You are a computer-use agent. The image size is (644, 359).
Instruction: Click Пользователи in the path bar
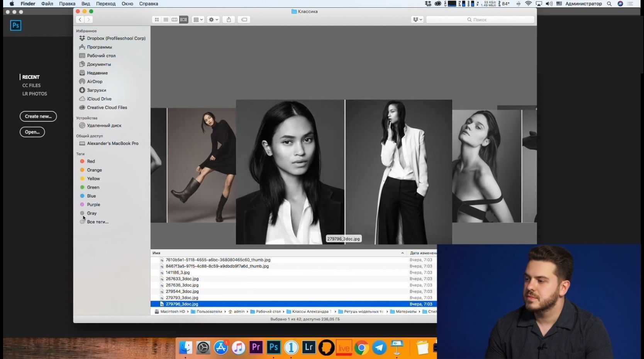click(207, 311)
